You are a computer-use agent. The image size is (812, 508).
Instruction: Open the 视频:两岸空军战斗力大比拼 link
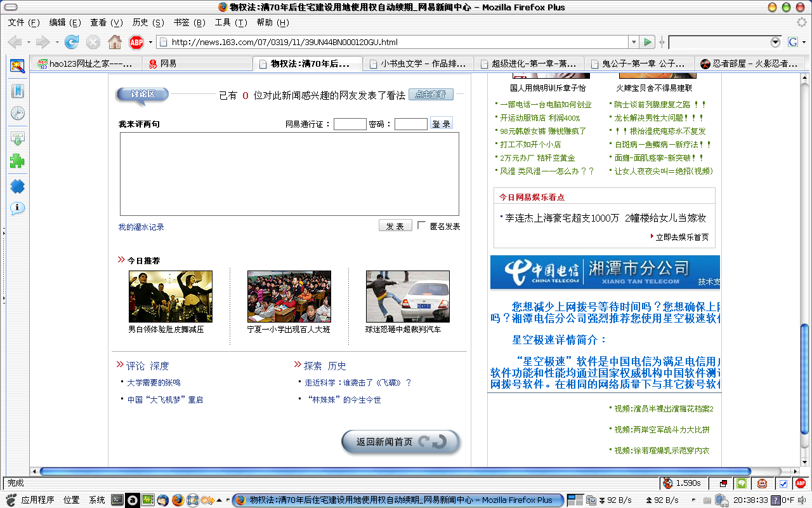click(x=662, y=429)
